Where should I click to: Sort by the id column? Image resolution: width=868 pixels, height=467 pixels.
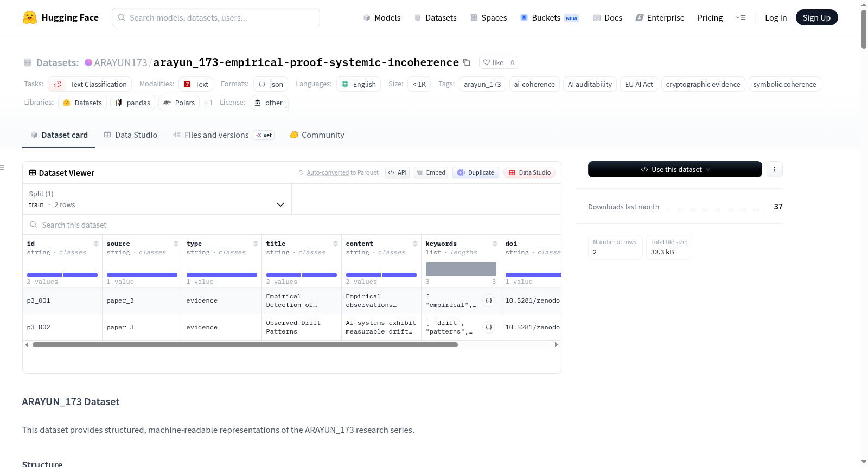(x=96, y=244)
